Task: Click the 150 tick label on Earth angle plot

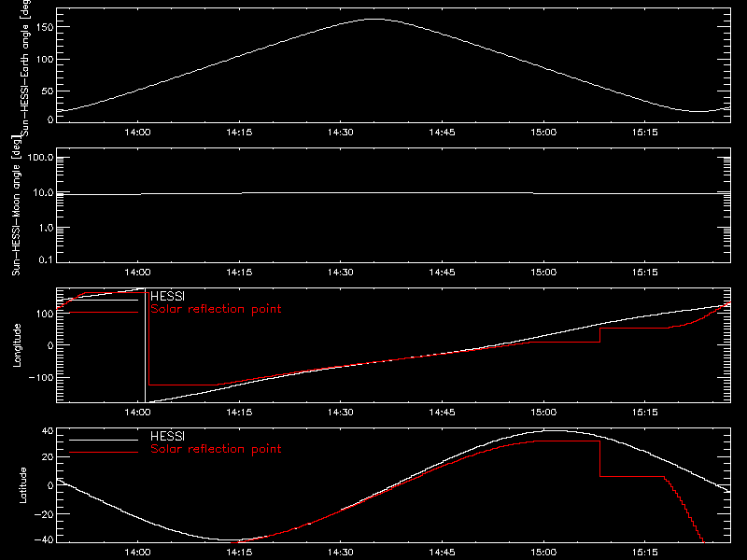Action: [x=45, y=27]
